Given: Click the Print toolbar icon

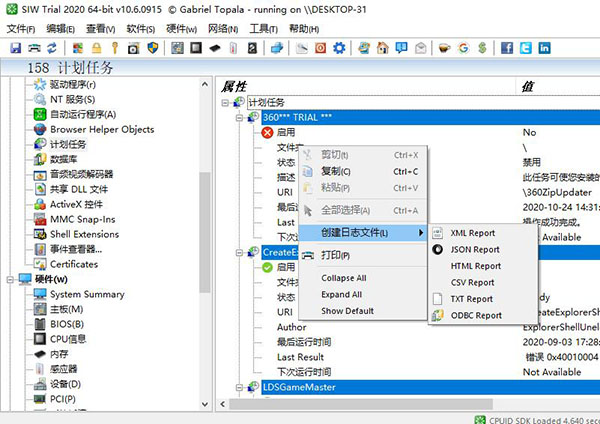Looking at the screenshot, I should click(x=34, y=48).
